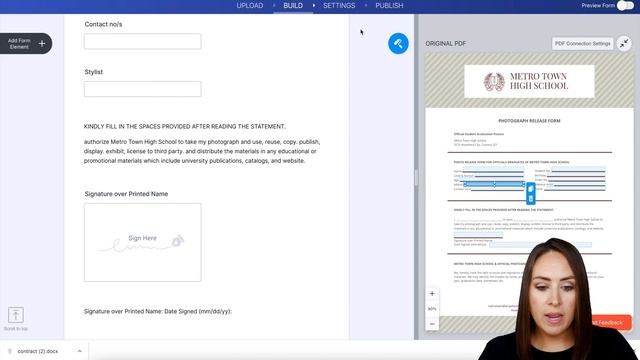Click the Scroll to top icon
The height and width of the screenshot is (360, 640).
pos(16,315)
